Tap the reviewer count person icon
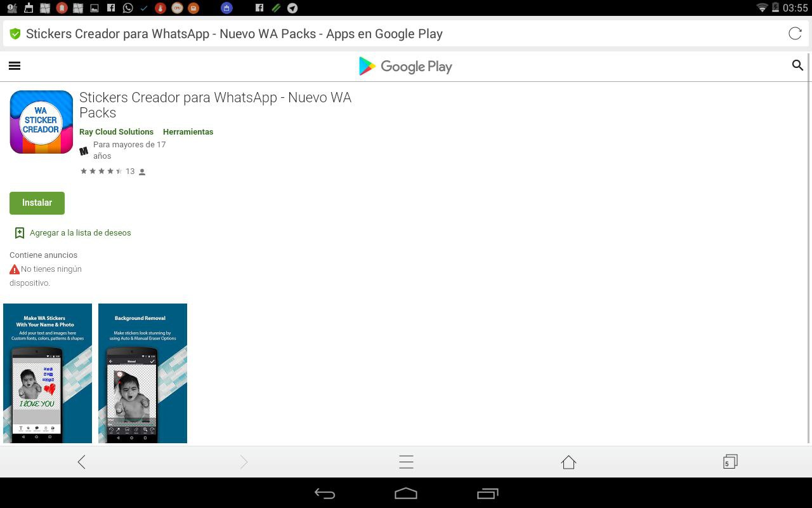 pos(142,172)
